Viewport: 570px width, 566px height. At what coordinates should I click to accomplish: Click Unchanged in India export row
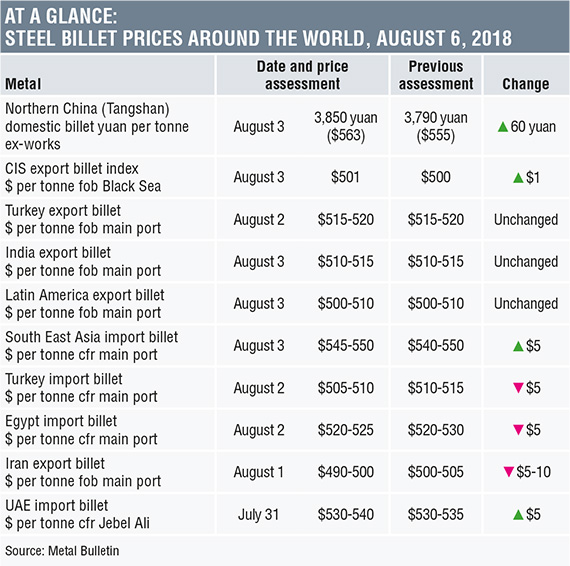tap(526, 262)
